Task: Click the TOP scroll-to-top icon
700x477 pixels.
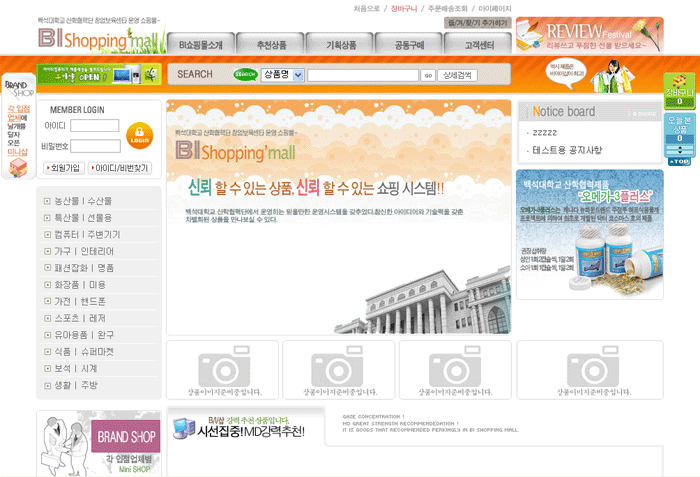Action: click(679, 161)
